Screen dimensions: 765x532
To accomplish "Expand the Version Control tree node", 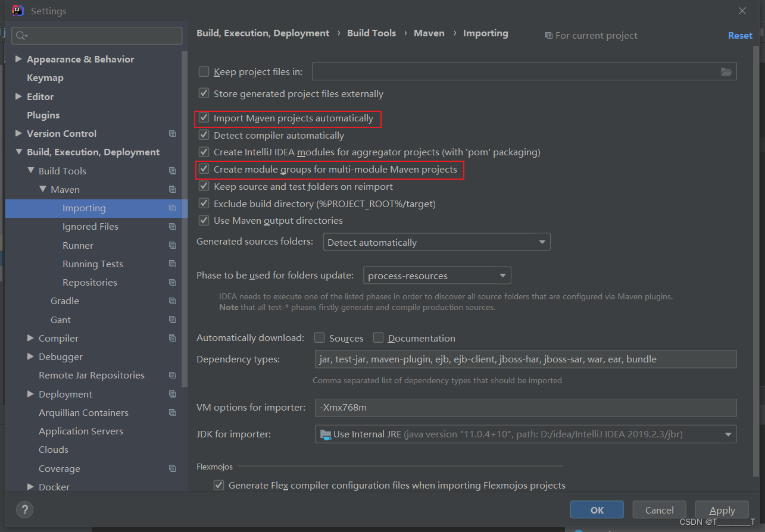I will click(x=18, y=133).
